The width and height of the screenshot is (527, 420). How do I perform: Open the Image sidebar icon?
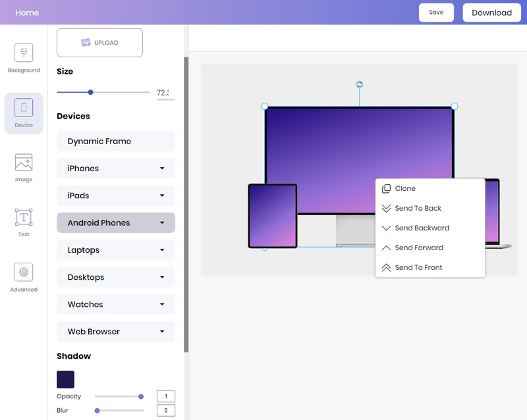click(24, 163)
